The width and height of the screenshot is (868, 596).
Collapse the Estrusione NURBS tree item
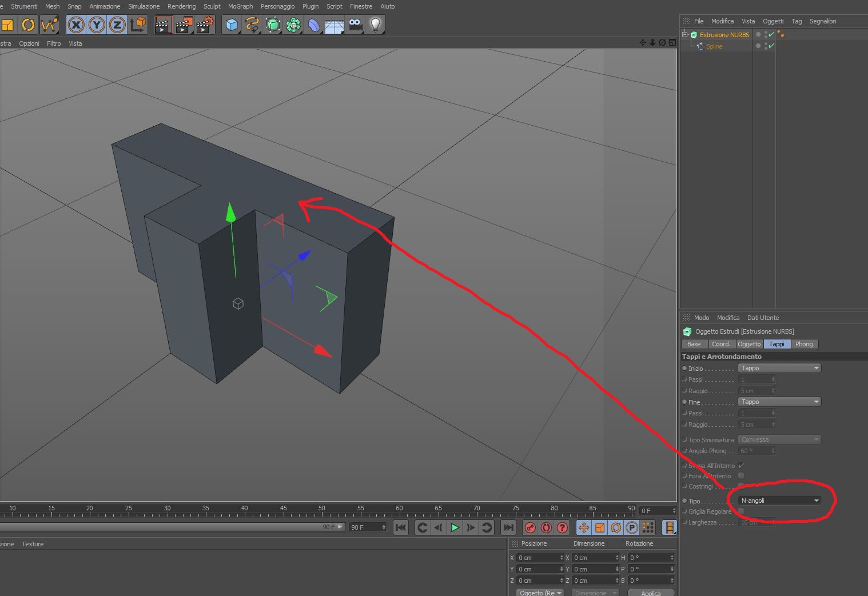pyautogui.click(x=684, y=34)
